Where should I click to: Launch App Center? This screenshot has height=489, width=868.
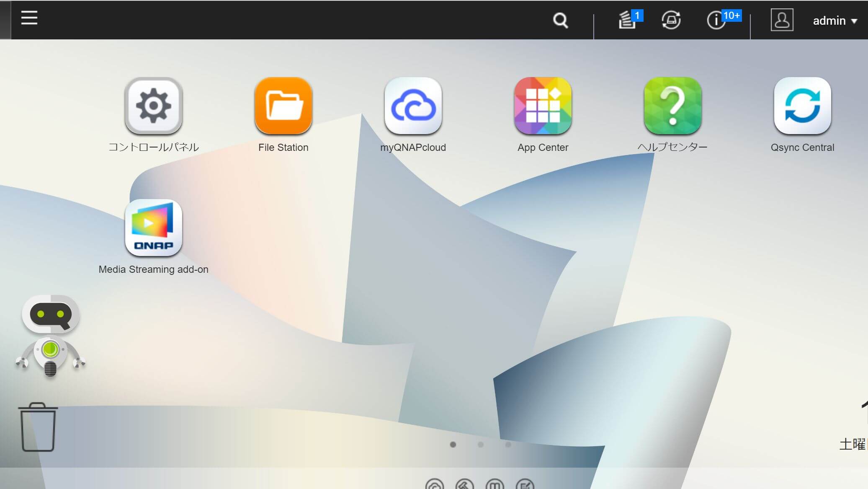tap(543, 106)
